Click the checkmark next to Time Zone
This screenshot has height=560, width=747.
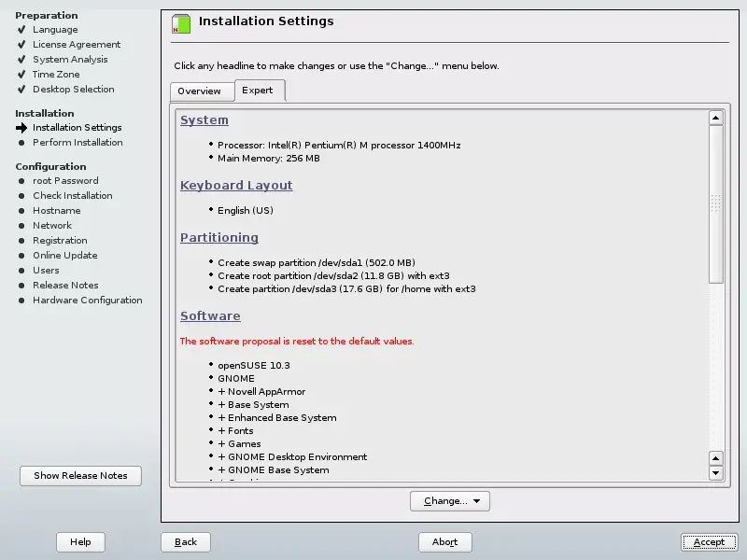coord(21,75)
